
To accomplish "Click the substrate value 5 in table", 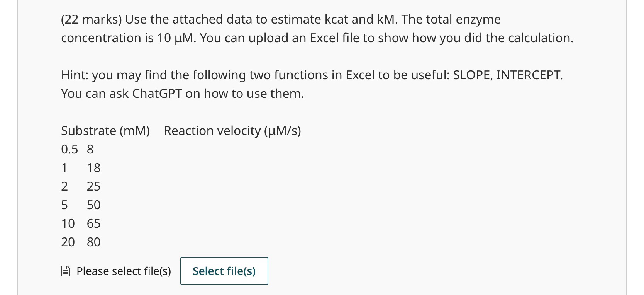I will coord(64,205).
